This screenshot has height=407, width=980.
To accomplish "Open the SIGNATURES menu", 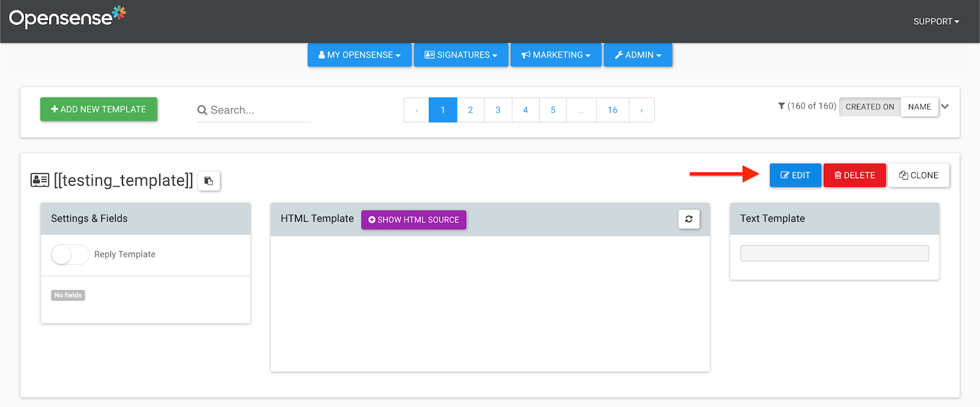I will [x=461, y=55].
